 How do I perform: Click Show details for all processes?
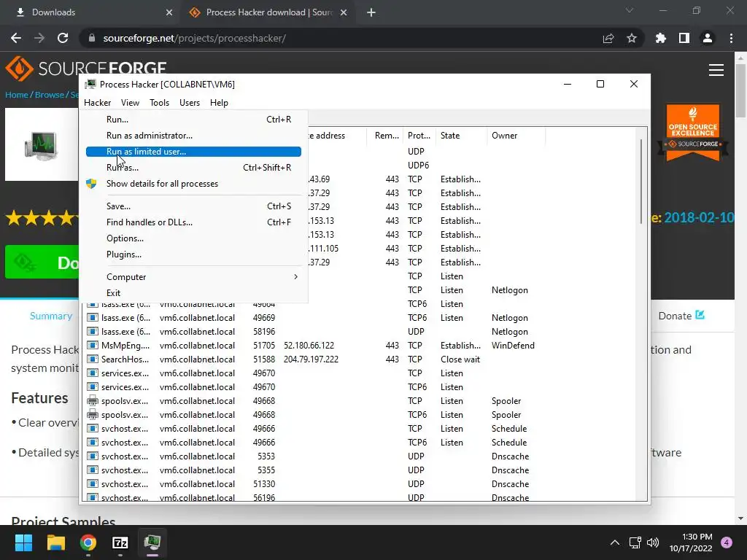coord(193,184)
